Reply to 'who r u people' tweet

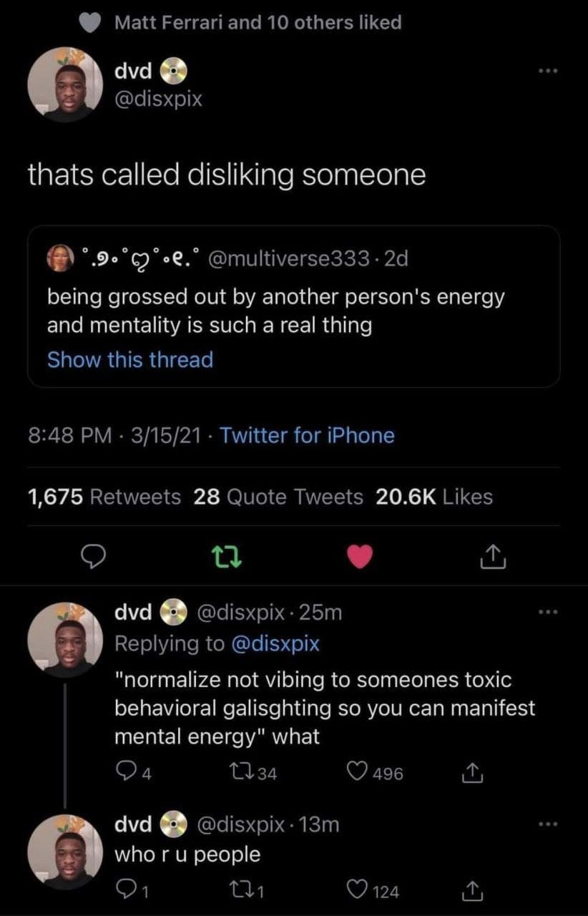[127, 891]
